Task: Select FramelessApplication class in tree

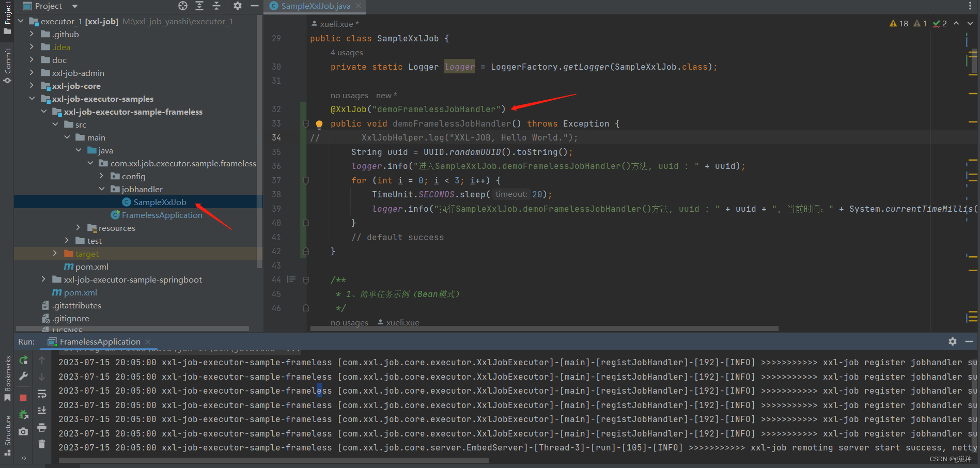Action: (157, 215)
